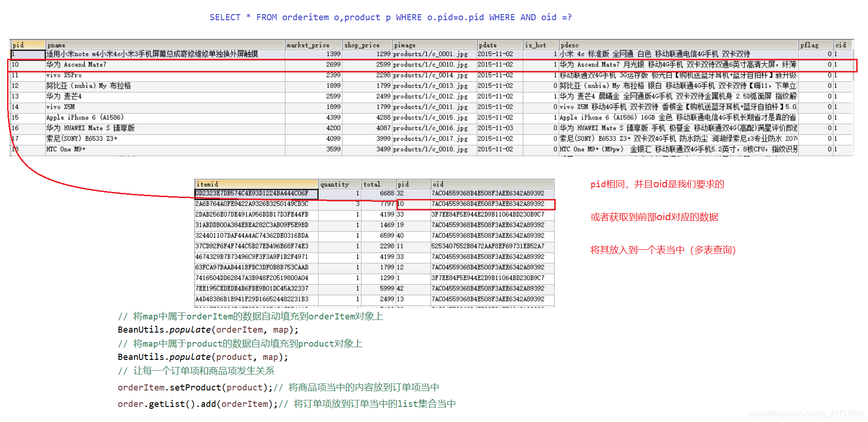Click the pimage column header
This screenshot has width=868, height=422.
pos(435,45)
